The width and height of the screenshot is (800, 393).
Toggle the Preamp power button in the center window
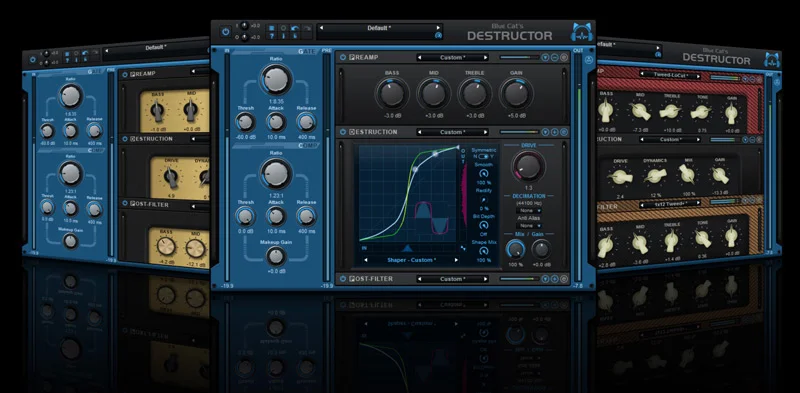pos(343,57)
